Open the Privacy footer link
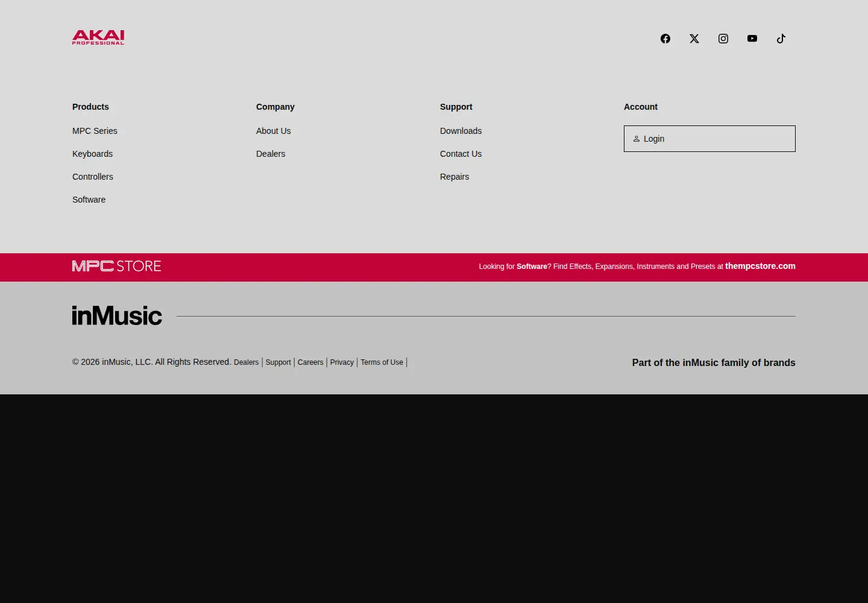This screenshot has width=868, height=603. coord(342,362)
